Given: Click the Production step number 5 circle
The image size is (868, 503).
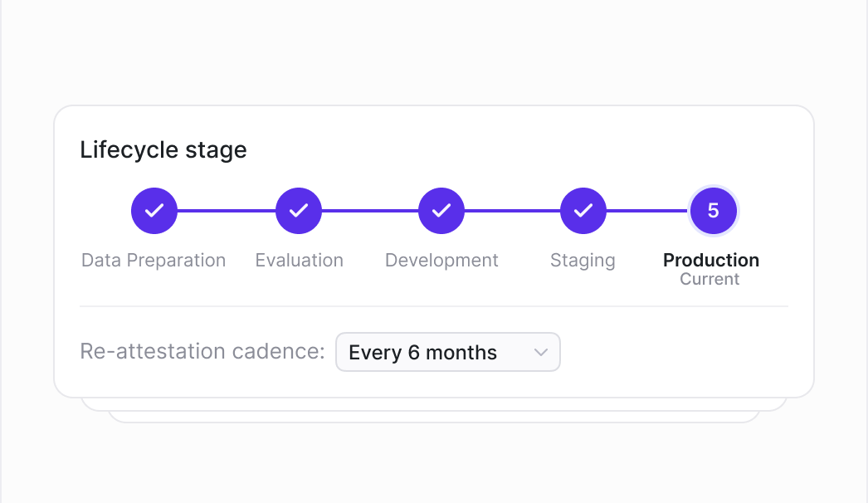Looking at the screenshot, I should [x=713, y=211].
